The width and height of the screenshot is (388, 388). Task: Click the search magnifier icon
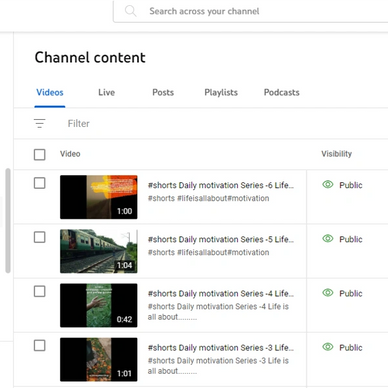(130, 11)
